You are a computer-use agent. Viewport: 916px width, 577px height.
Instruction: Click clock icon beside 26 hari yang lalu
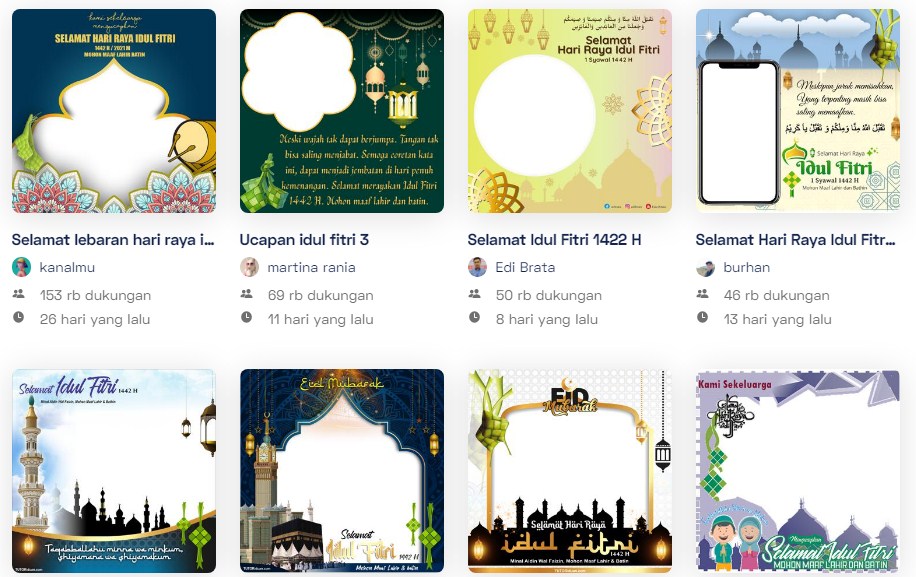click(19, 318)
